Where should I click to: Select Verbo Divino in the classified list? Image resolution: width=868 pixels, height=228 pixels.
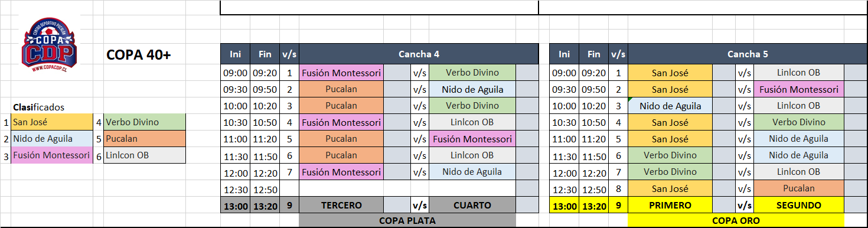(x=144, y=122)
